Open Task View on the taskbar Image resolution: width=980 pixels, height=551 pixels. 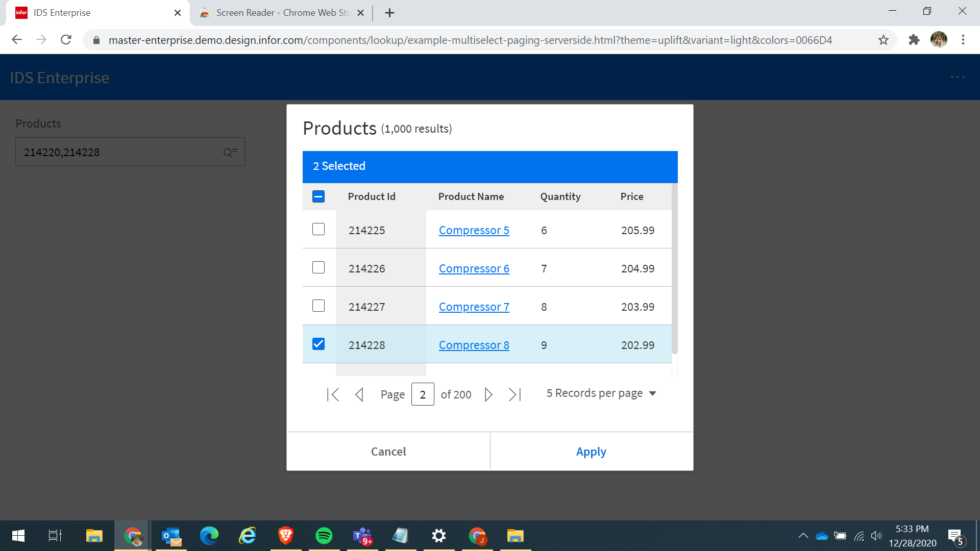coord(55,536)
